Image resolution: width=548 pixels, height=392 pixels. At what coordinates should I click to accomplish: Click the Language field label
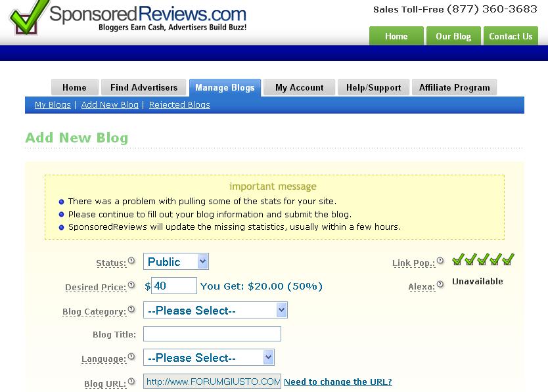(x=104, y=359)
